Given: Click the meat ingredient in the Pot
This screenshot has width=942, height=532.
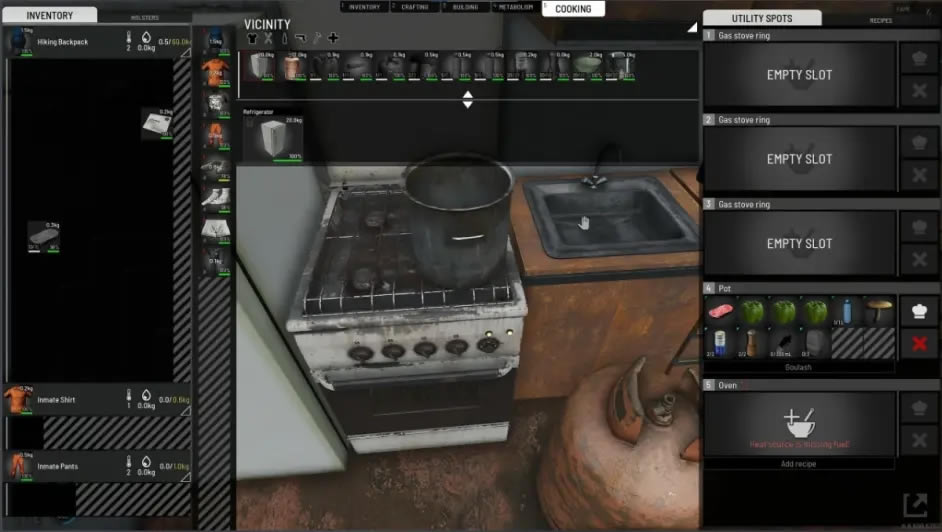Looking at the screenshot, I should click(x=722, y=312).
